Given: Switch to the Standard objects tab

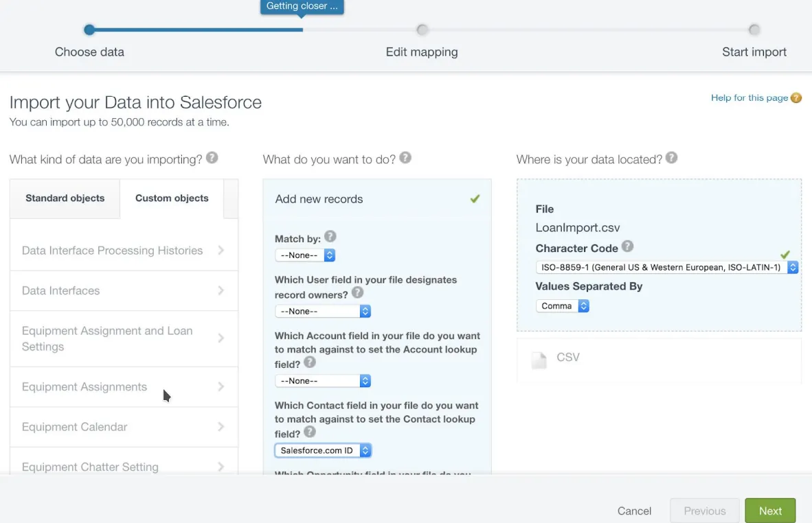Looking at the screenshot, I should pyautogui.click(x=65, y=198).
